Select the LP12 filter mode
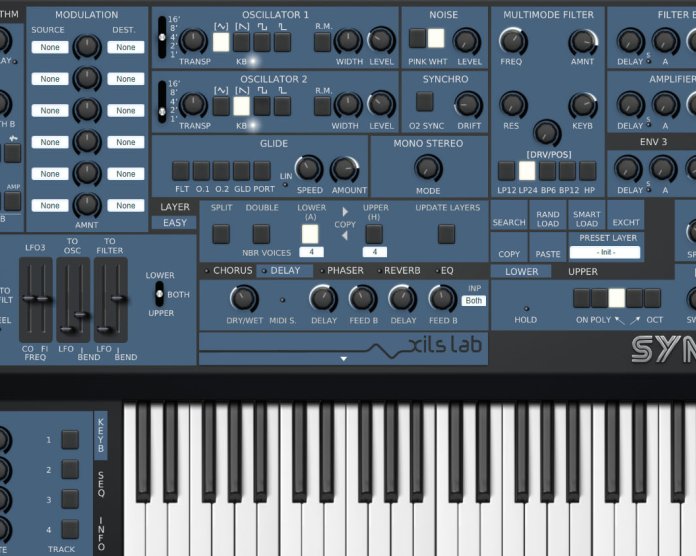This screenshot has height=556, width=696. pyautogui.click(x=506, y=171)
